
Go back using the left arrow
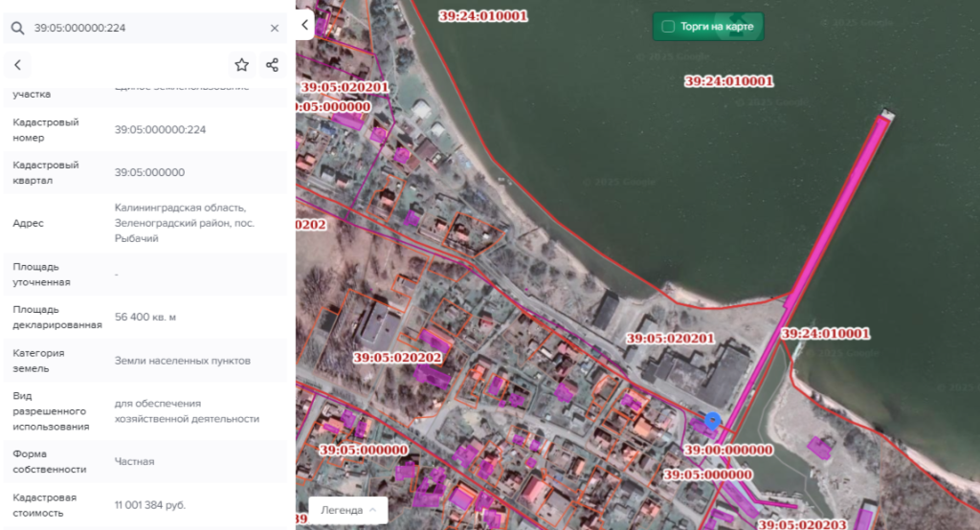point(17,65)
